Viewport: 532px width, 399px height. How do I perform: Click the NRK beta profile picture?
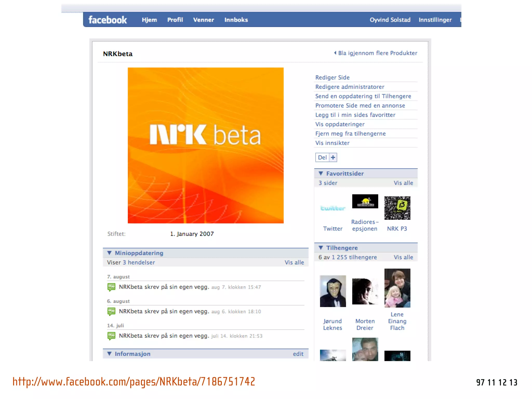[206, 145]
